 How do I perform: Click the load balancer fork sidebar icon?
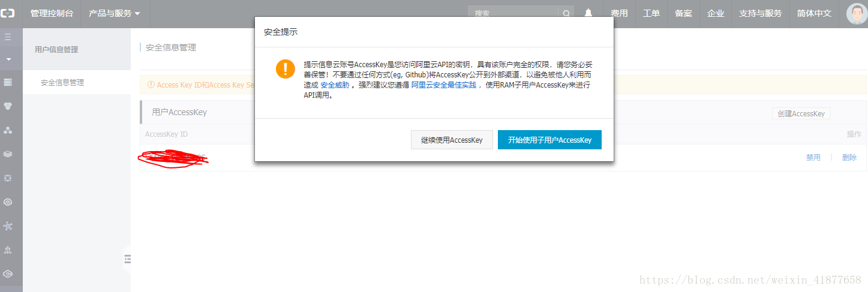8,250
